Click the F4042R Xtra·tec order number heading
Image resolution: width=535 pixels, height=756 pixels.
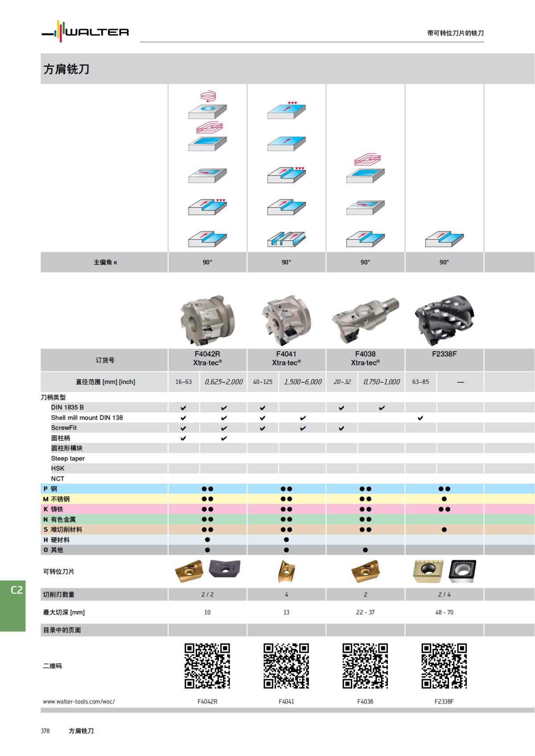207,359
